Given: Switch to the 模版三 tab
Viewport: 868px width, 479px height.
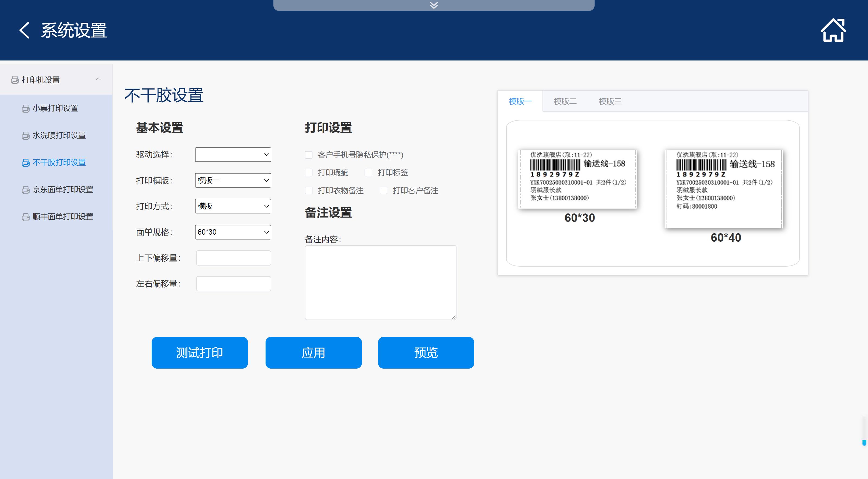Looking at the screenshot, I should pyautogui.click(x=610, y=101).
